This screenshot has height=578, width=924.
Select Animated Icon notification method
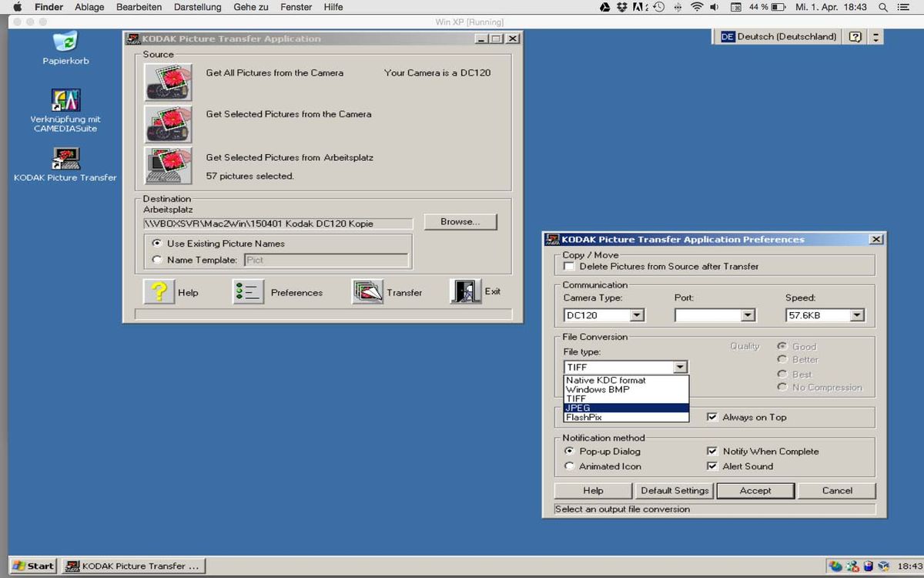click(570, 465)
